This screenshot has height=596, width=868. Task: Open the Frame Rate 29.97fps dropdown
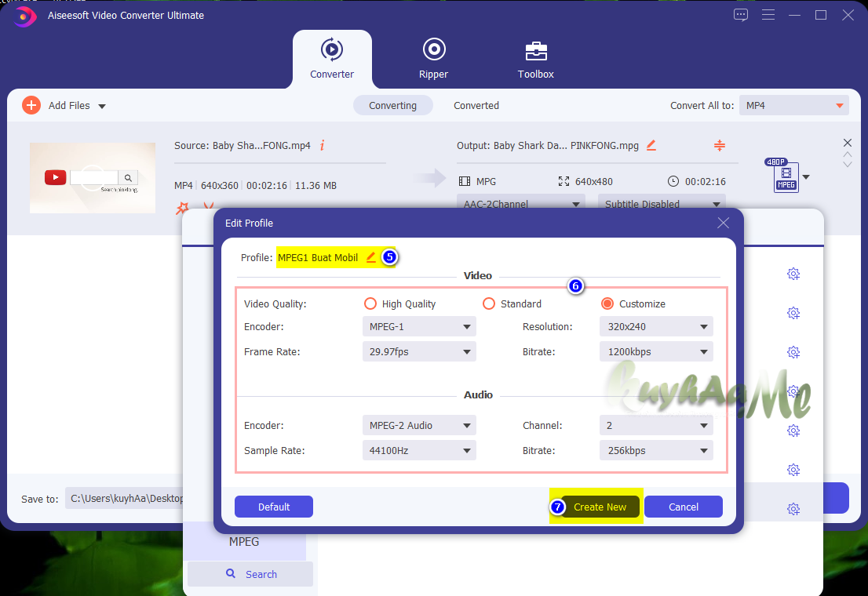point(419,351)
